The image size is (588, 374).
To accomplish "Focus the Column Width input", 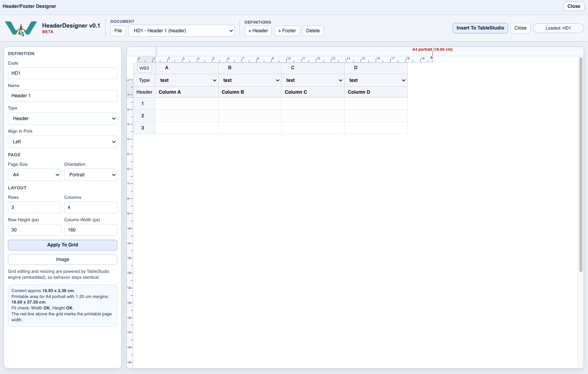I will pyautogui.click(x=91, y=230).
